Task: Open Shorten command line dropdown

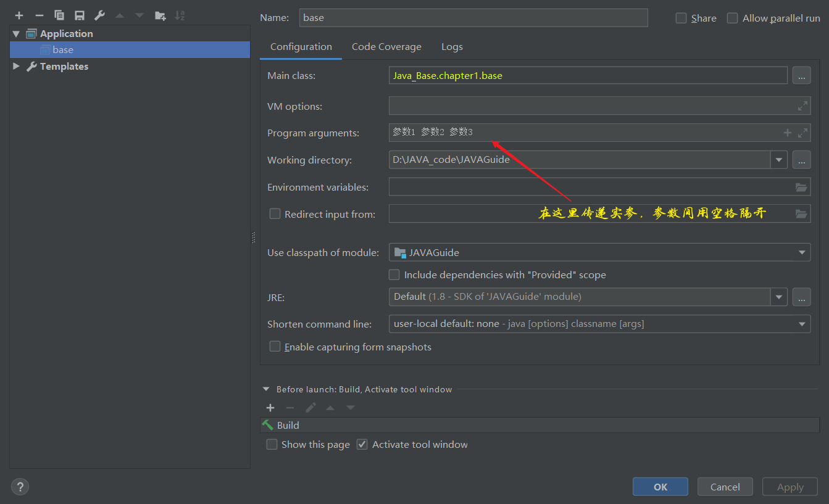Action: 802,324
